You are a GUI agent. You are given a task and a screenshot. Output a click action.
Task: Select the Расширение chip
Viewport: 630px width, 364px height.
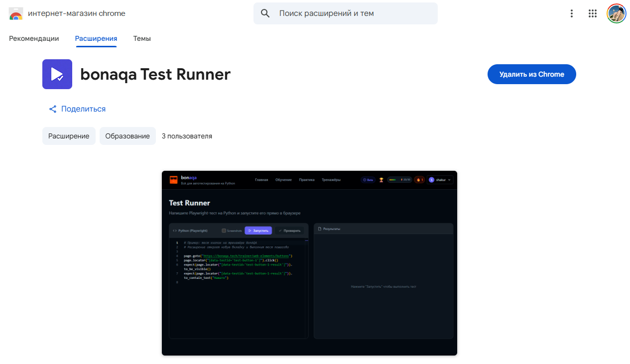pos(69,136)
